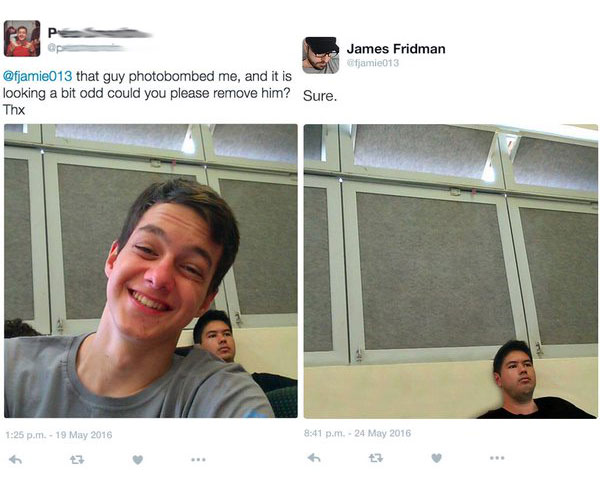Viewport: 600px width, 498px height.
Task: Open the blurred username of left tweet
Action: 99,33
